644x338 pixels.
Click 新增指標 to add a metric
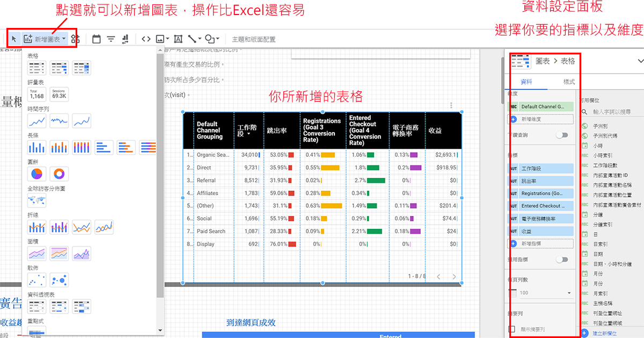tap(540, 243)
